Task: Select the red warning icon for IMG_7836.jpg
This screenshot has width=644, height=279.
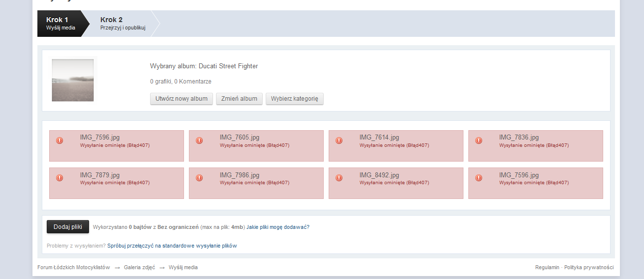Action: pos(479,140)
